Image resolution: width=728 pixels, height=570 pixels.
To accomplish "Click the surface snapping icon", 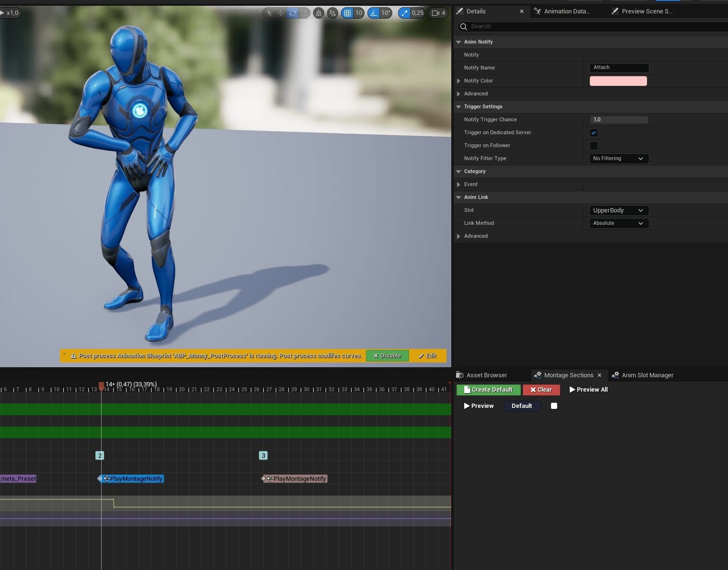I will 332,13.
